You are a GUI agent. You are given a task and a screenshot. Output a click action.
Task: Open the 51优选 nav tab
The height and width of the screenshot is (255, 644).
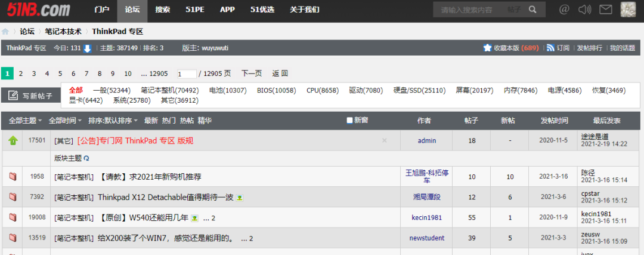[x=262, y=10]
